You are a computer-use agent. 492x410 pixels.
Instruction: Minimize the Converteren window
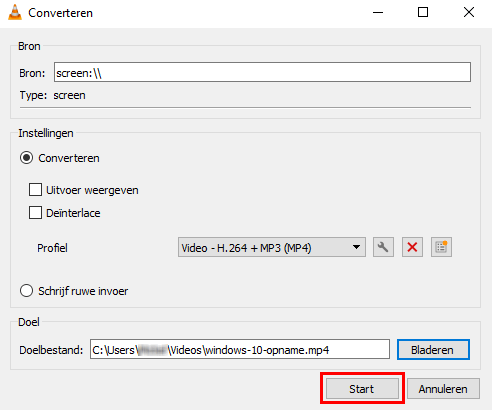378,13
